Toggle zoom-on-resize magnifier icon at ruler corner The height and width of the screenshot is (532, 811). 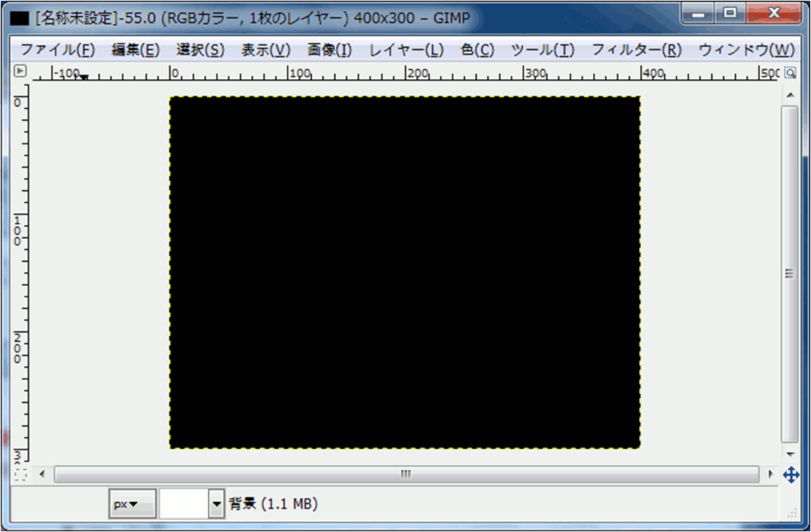click(790, 72)
